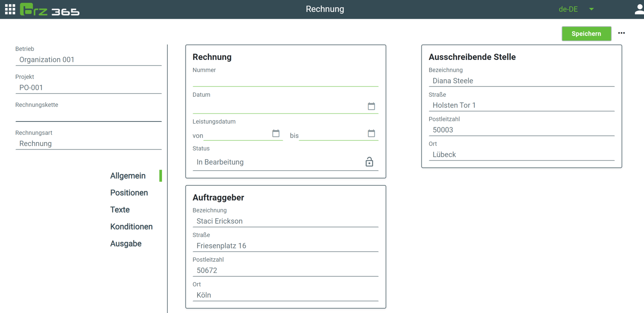
Task: Focus the Rechnung Nummer input
Action: 285,81
